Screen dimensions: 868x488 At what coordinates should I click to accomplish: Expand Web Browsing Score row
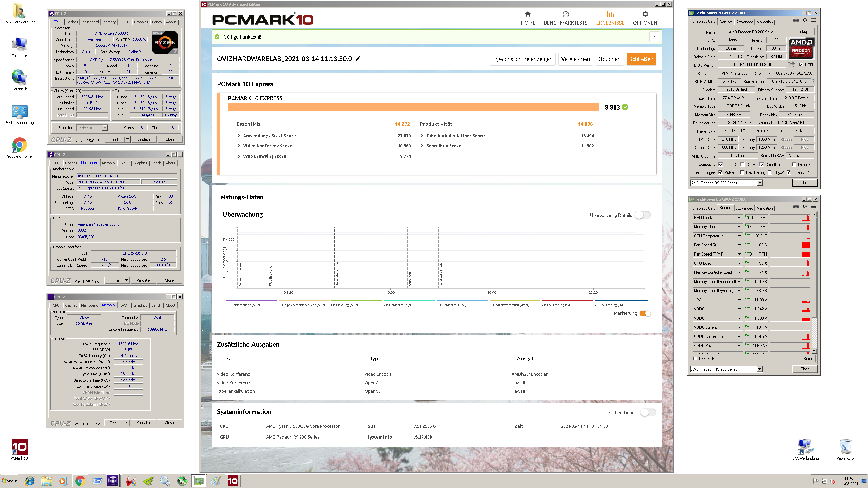(x=239, y=156)
